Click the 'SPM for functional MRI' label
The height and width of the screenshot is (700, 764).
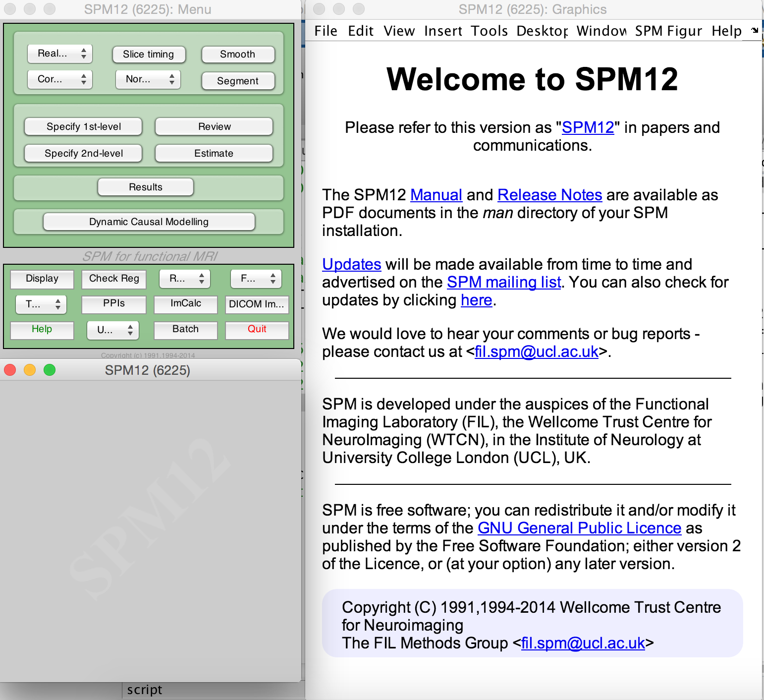point(150,256)
